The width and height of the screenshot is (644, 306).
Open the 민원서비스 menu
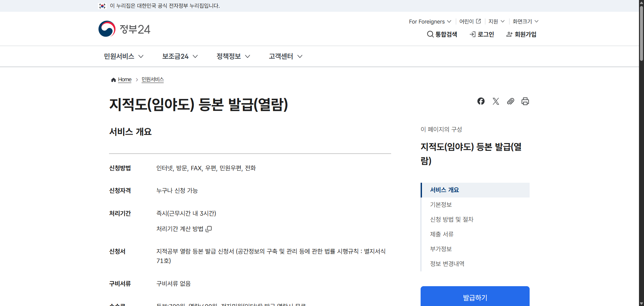click(123, 56)
